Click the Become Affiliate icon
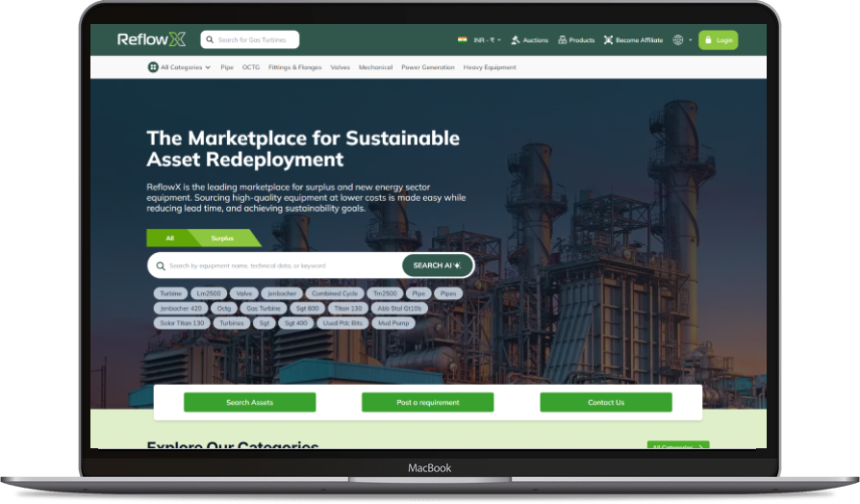The width and height of the screenshot is (860, 504). 608,40
